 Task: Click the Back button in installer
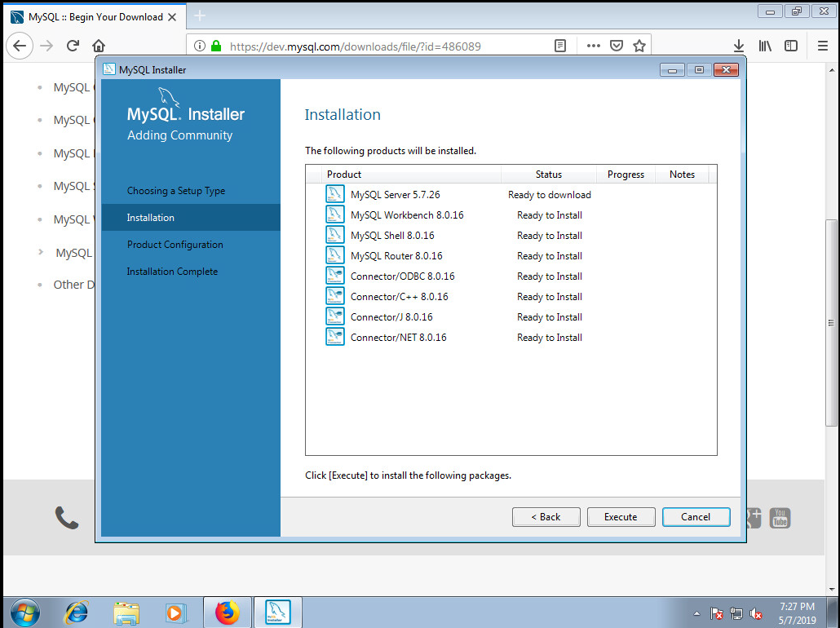[x=546, y=517]
